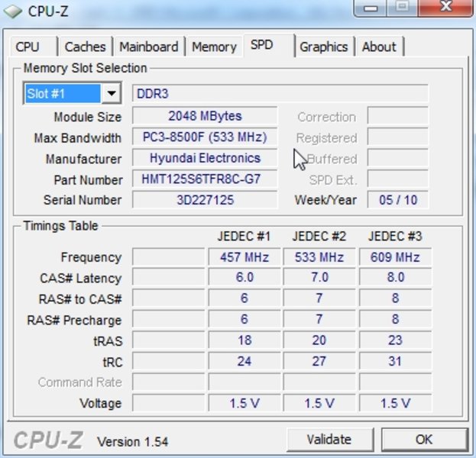Screen dimensions: 476x458
Task: Click the Module Size label
Action: click(88, 117)
